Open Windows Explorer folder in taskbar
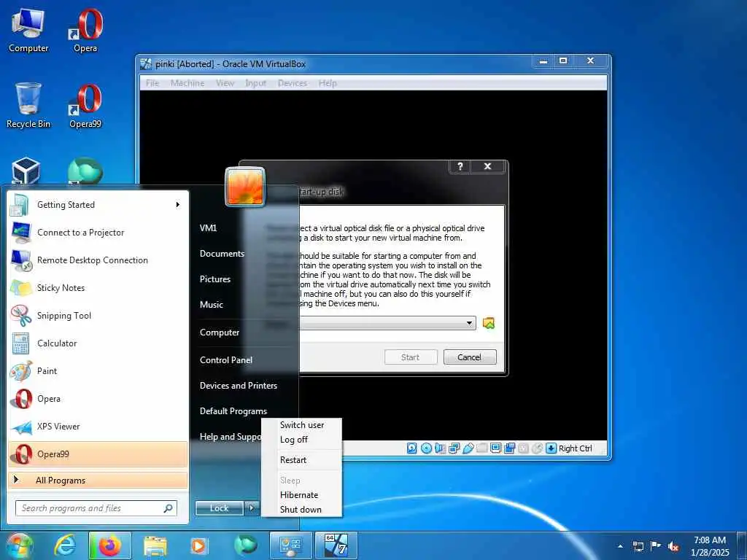 click(x=155, y=545)
